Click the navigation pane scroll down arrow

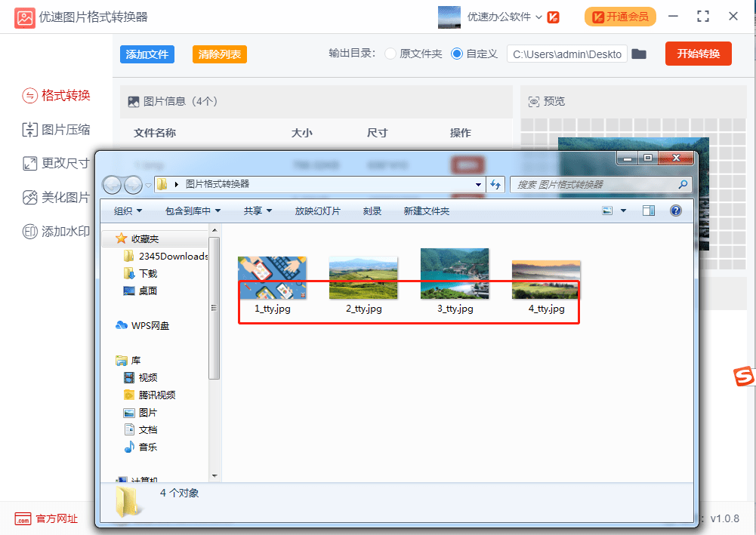tap(214, 476)
